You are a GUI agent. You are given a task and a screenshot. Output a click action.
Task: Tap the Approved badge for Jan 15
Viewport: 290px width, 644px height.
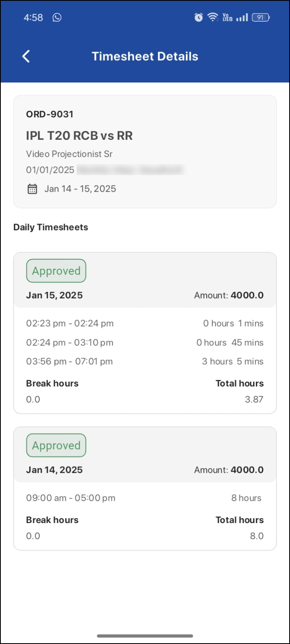coord(56,271)
